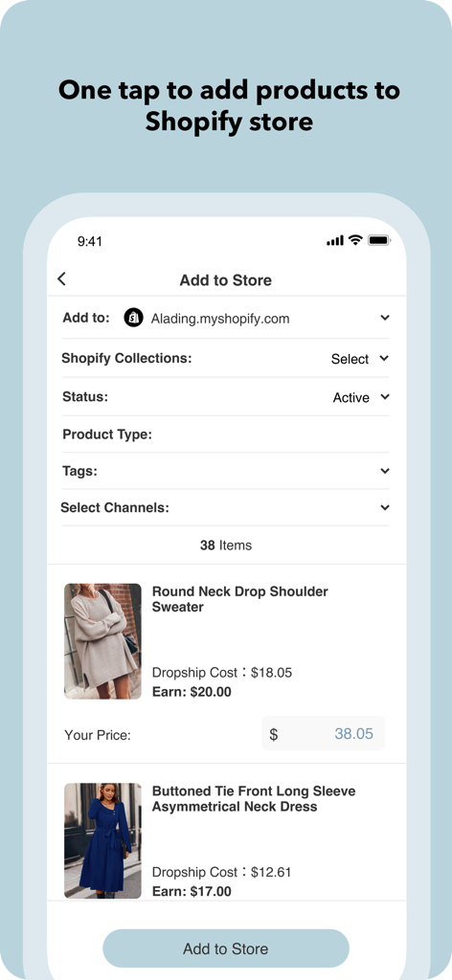This screenshot has height=980, width=452.
Task: Expand the Select Channels dropdown chevron
Action: [385, 507]
